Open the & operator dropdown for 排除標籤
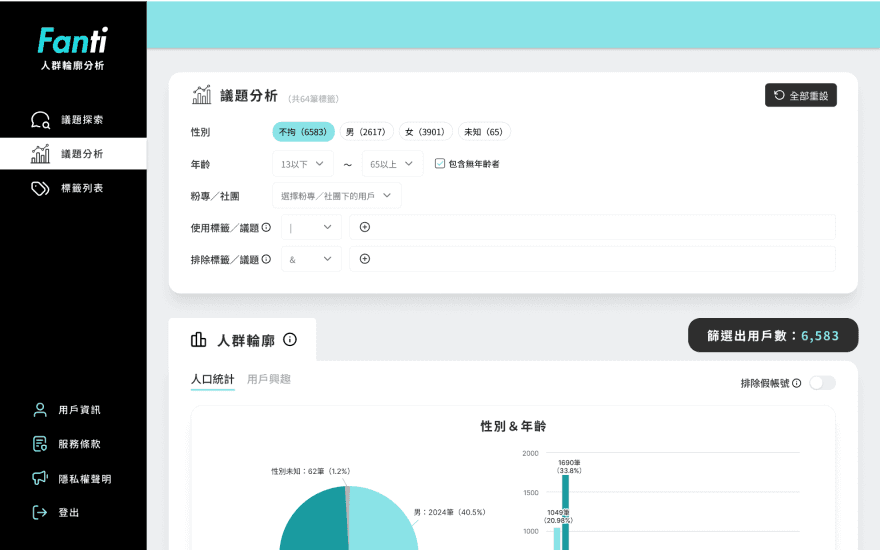This screenshot has width=880, height=550. 311,259
